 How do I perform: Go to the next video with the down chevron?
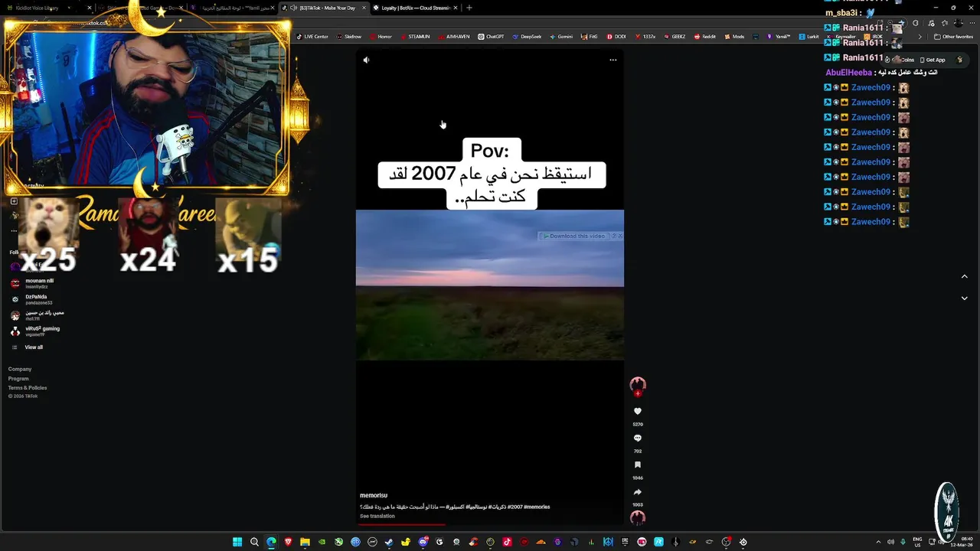coord(964,298)
